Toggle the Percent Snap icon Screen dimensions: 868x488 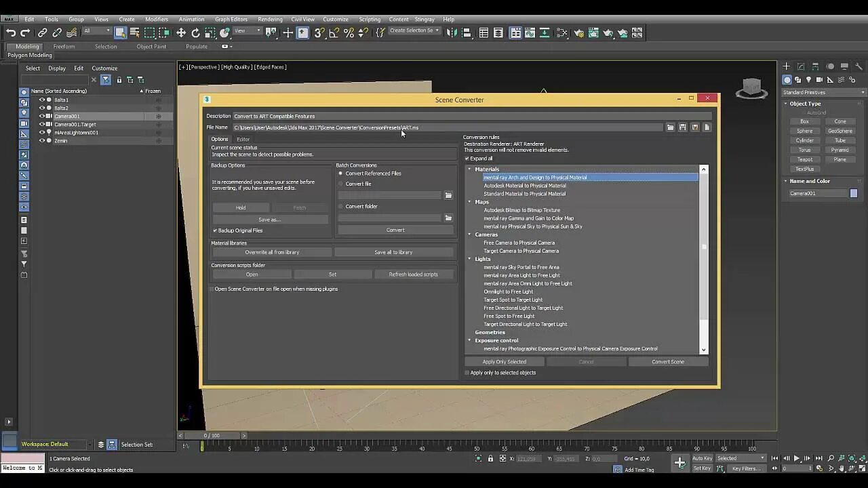coord(349,33)
